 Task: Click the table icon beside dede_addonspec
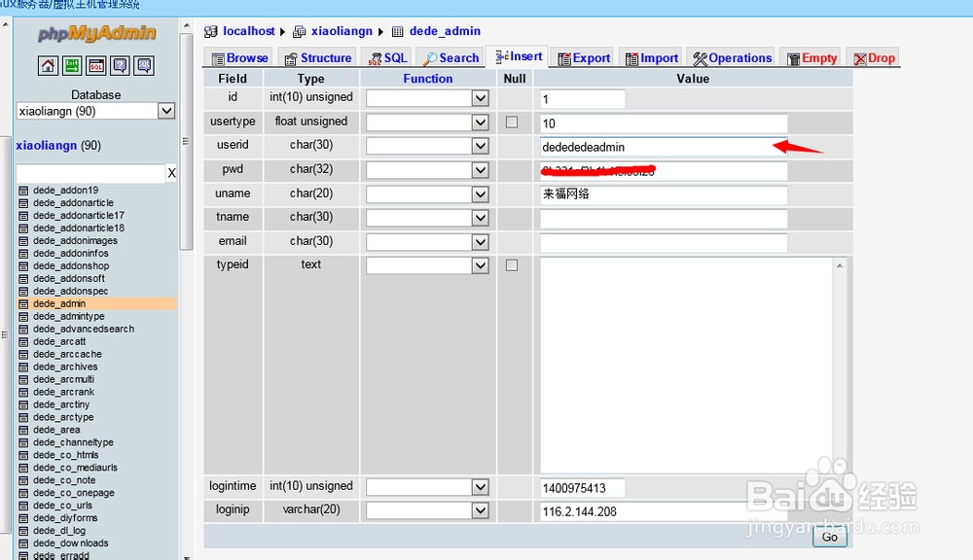point(23,291)
